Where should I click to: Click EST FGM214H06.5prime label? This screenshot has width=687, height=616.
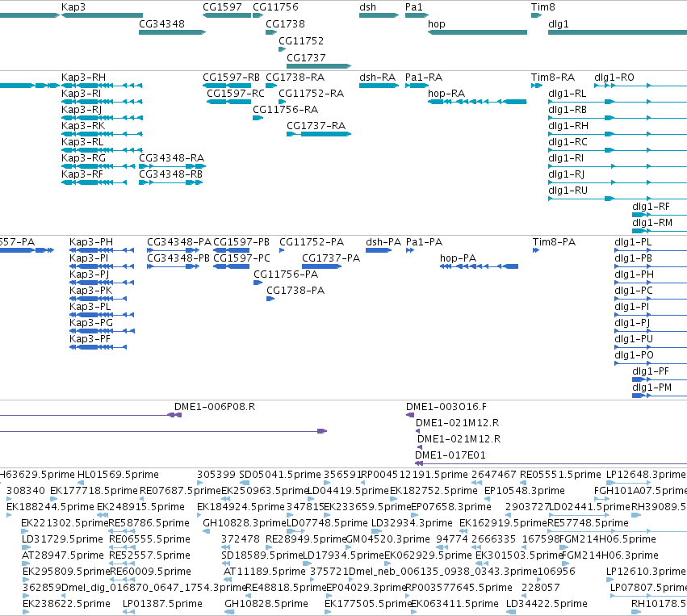[608, 539]
